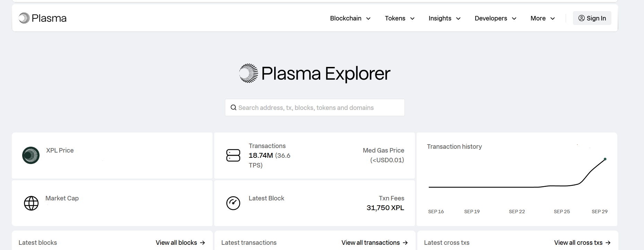The width and height of the screenshot is (644, 250).
Task: Open the Tokens dropdown menu
Action: (399, 18)
